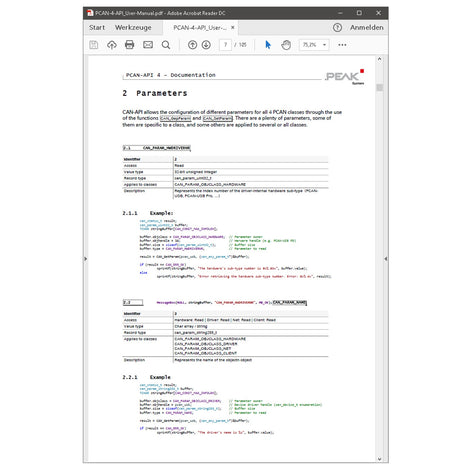Expand the left navigation pane arrow
This screenshot has height=469, width=469.
tap(85, 259)
